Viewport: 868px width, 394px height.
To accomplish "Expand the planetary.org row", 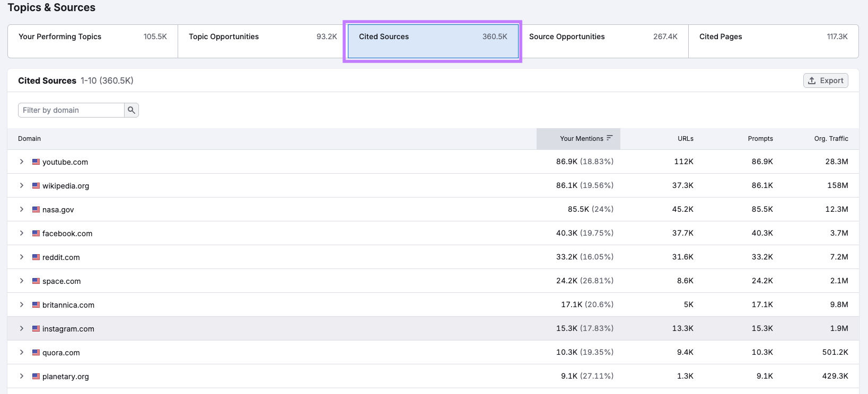I will [x=22, y=376].
